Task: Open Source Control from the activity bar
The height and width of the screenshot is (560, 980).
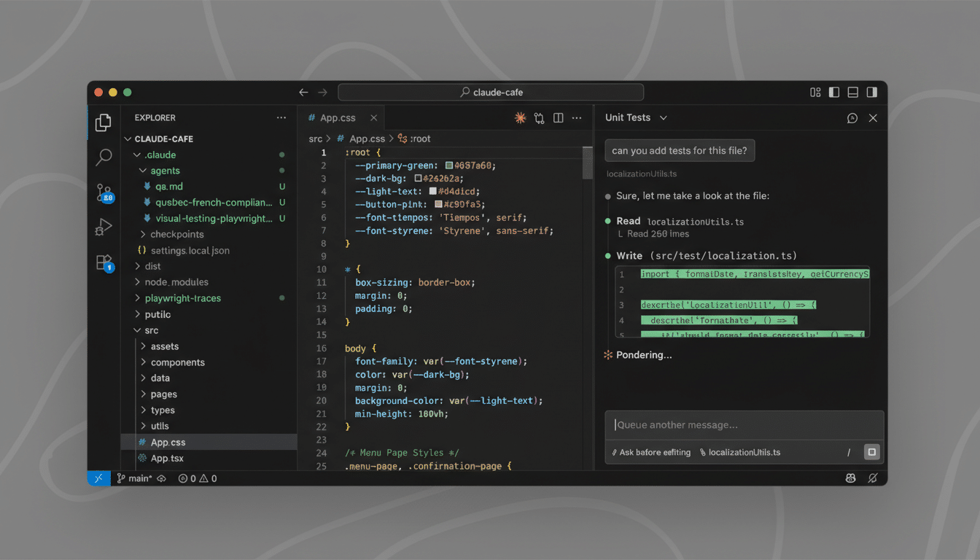Action: click(104, 191)
